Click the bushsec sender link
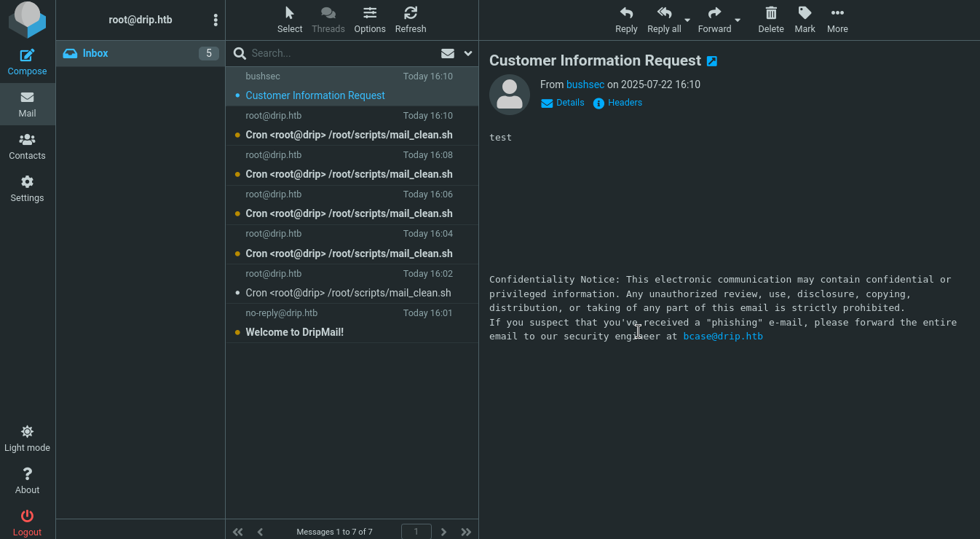The width and height of the screenshot is (980, 539). pyautogui.click(x=585, y=84)
